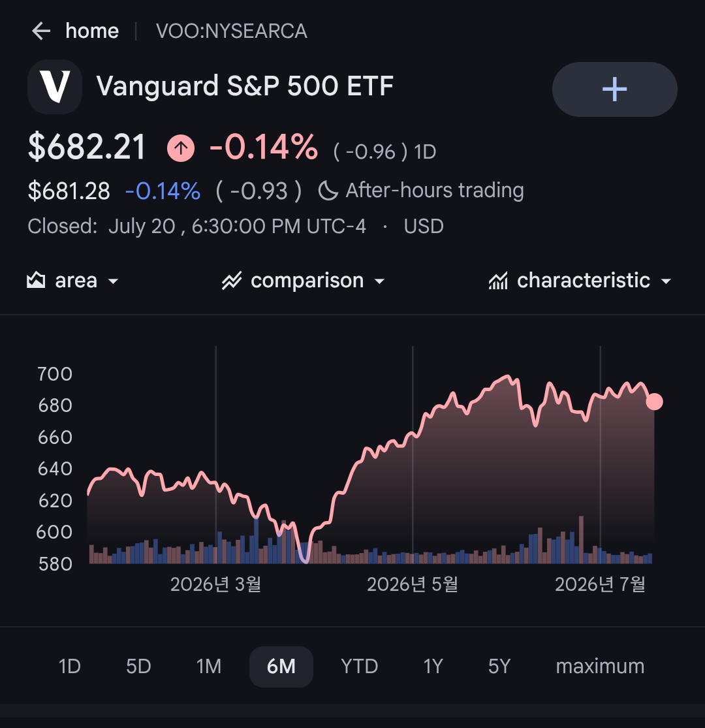Screen dimensions: 705x728
Task: Click the pink endpoint marker on chart
Action: tap(655, 402)
